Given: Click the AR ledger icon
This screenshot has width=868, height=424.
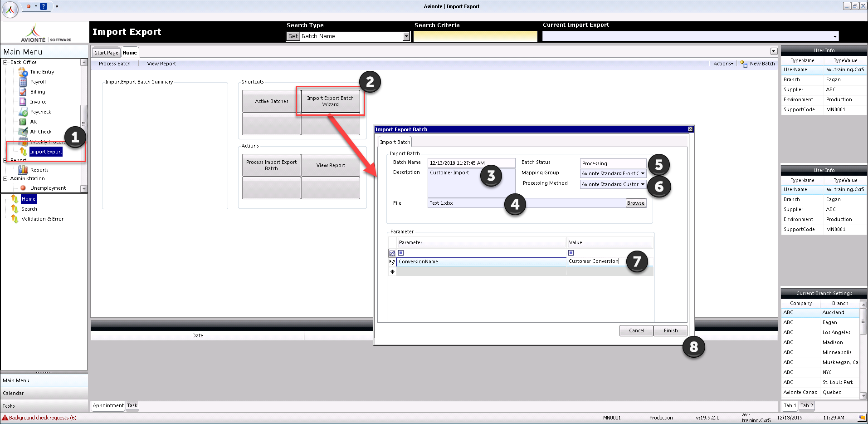Looking at the screenshot, I should pos(23,122).
